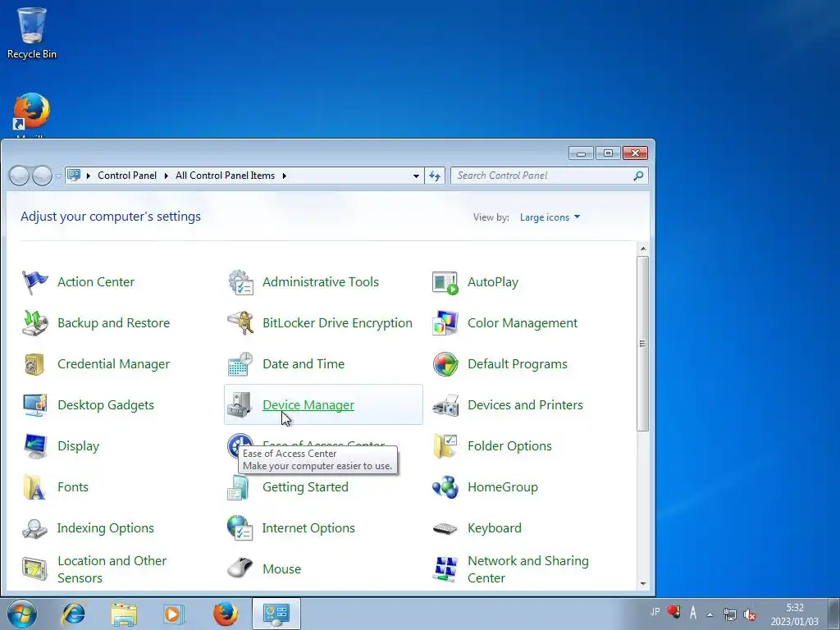
Task: Launch Windows Media Player from the taskbar
Action: coord(173,614)
